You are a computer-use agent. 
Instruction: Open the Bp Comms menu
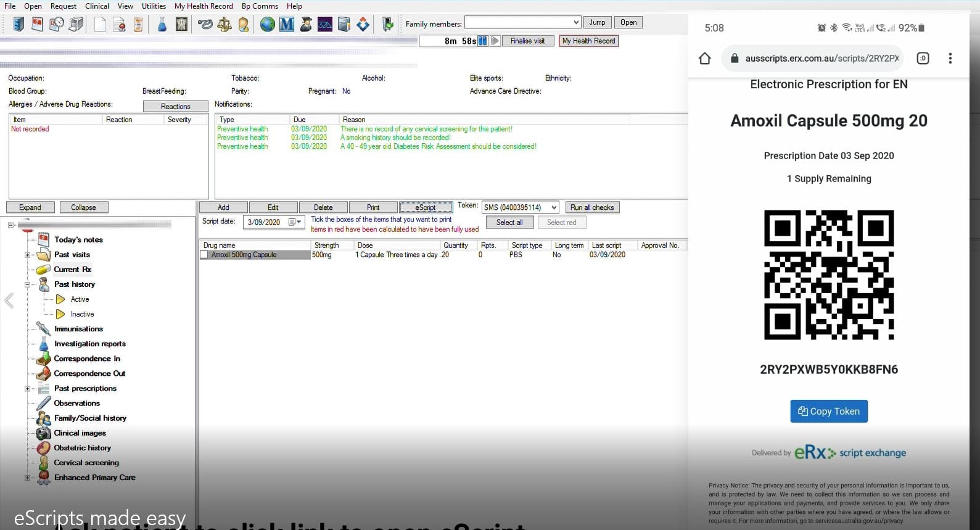(260, 6)
